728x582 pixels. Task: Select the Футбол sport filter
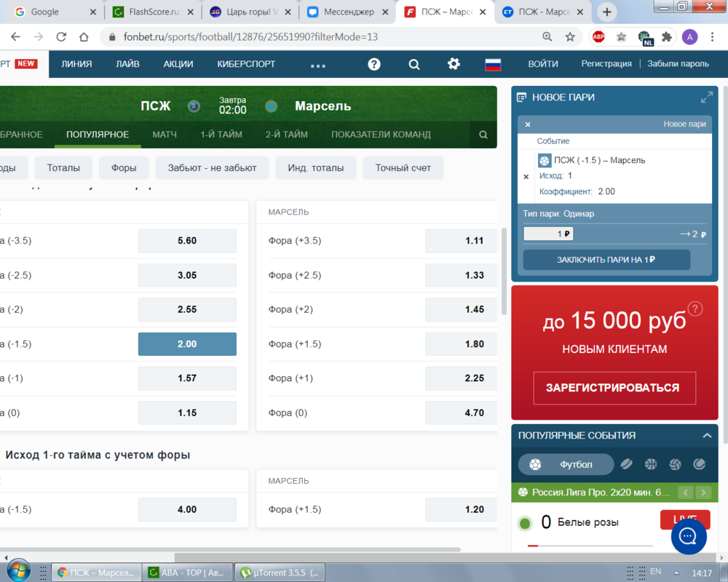566,464
